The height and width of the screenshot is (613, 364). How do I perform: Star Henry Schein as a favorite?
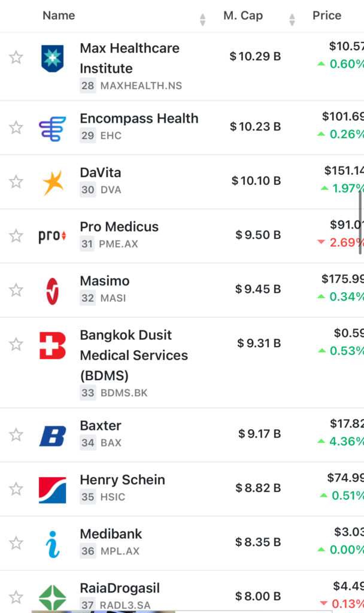[16, 489]
